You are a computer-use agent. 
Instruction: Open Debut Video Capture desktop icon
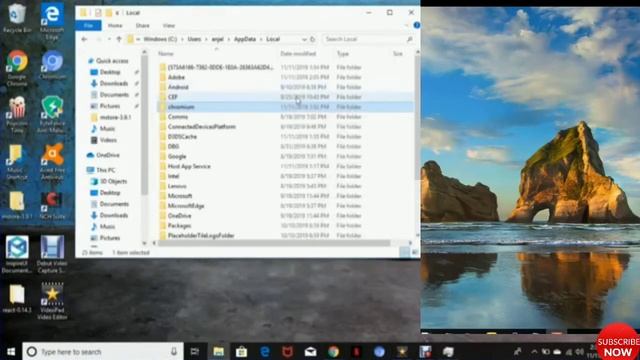(52, 254)
